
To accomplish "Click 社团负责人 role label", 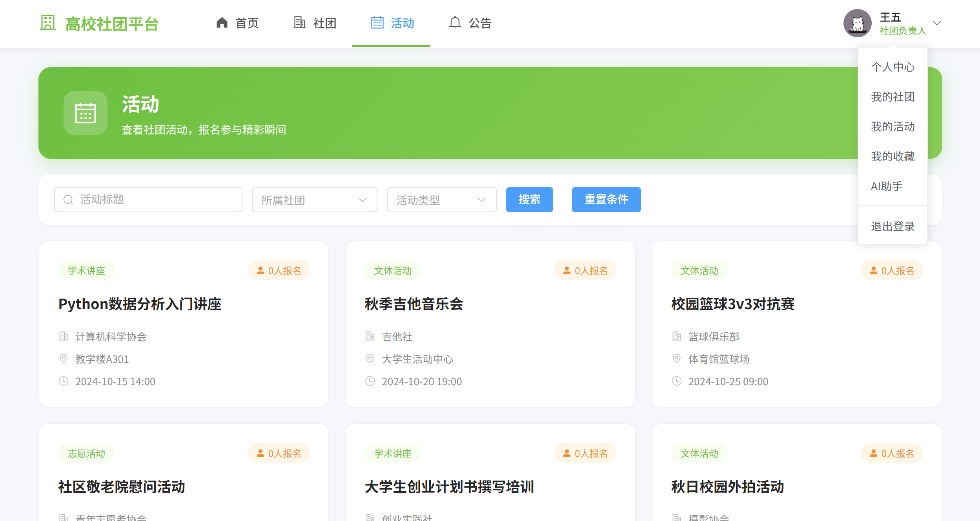I will tap(903, 31).
